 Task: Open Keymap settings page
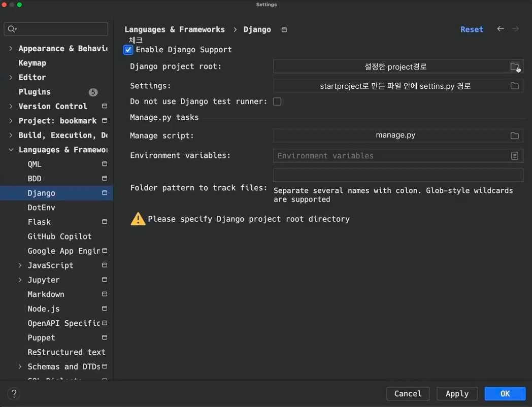click(x=32, y=63)
